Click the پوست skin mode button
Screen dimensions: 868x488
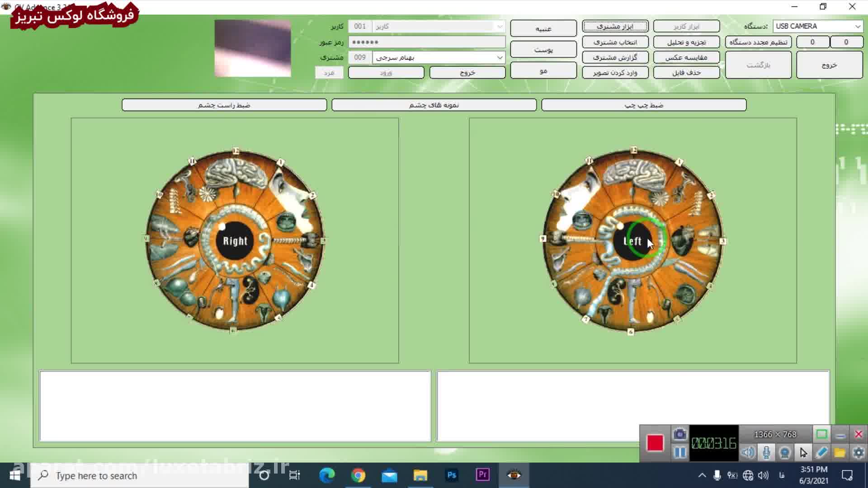click(x=543, y=49)
